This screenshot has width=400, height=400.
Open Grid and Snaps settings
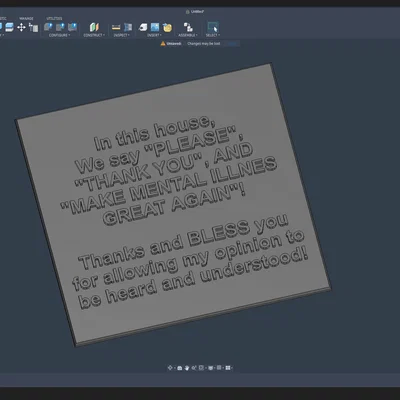pyautogui.click(x=219, y=368)
